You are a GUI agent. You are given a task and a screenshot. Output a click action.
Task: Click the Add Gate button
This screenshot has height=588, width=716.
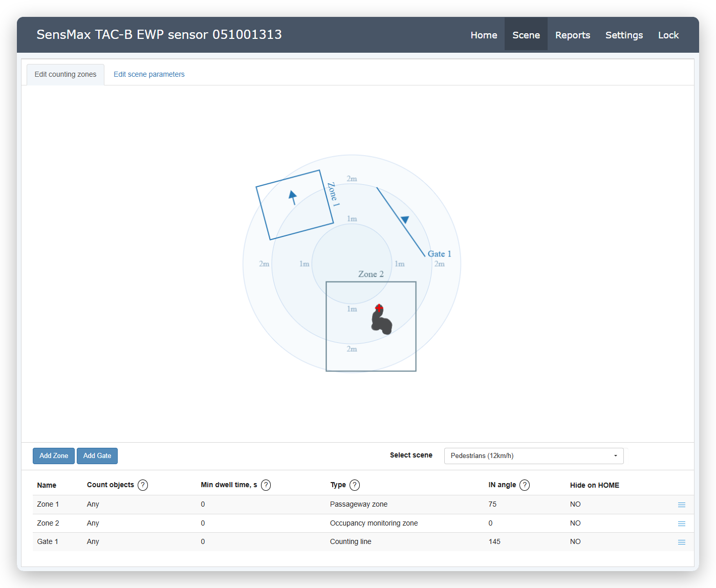coord(97,456)
